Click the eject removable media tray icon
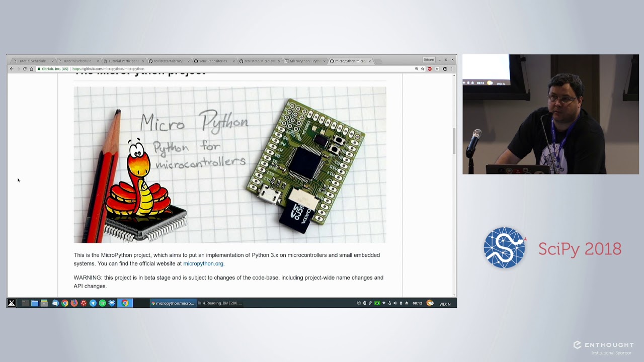Viewport: 644px width, 362px height. point(407,303)
